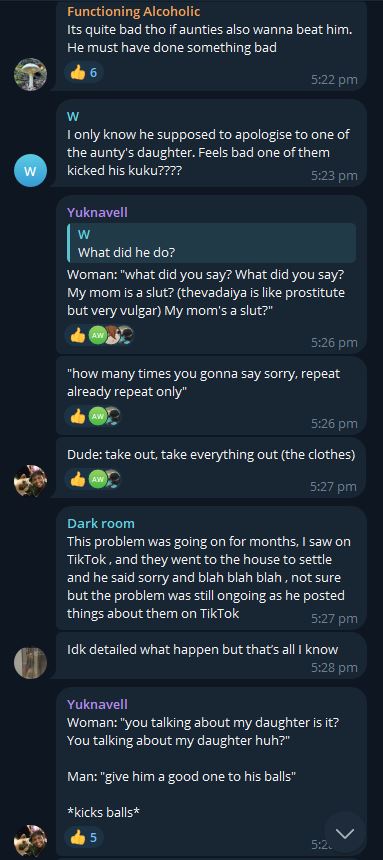Open Yuknavell's avatar beside "take everything out" message

(30, 481)
